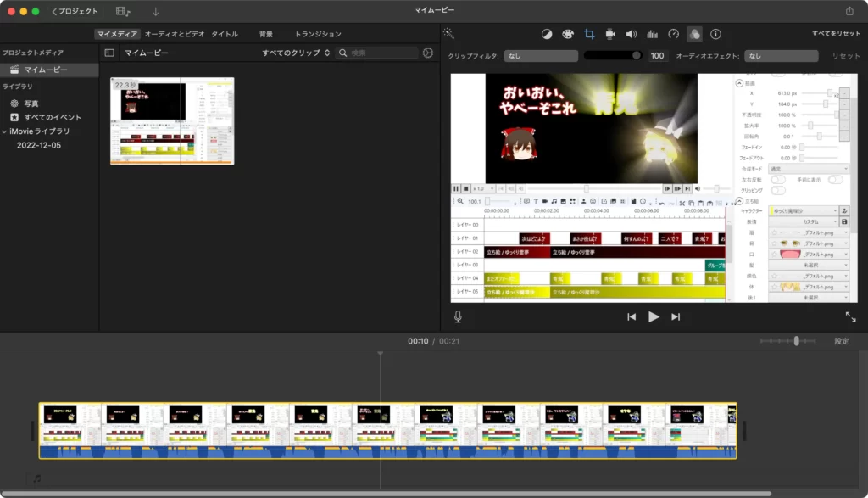The image size is (868, 498).
Task: Click the blue audio waveform of the clip
Action: (387, 452)
